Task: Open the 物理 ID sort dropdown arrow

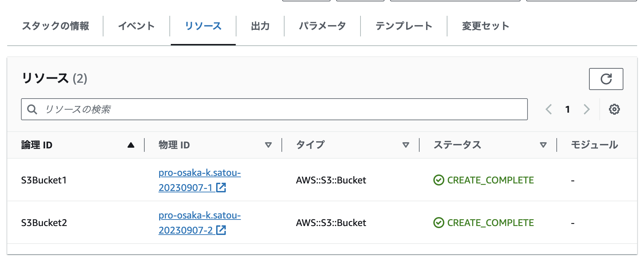Action: tap(269, 145)
